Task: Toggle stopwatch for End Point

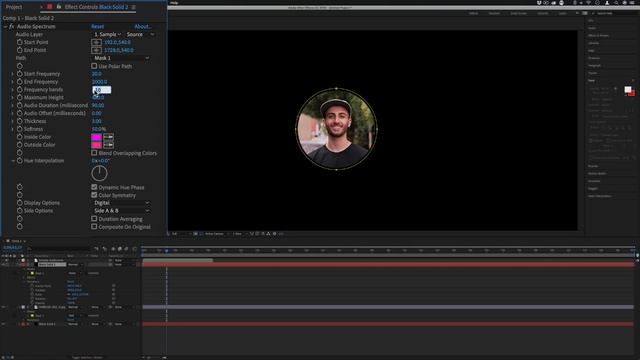Action: tap(20, 50)
